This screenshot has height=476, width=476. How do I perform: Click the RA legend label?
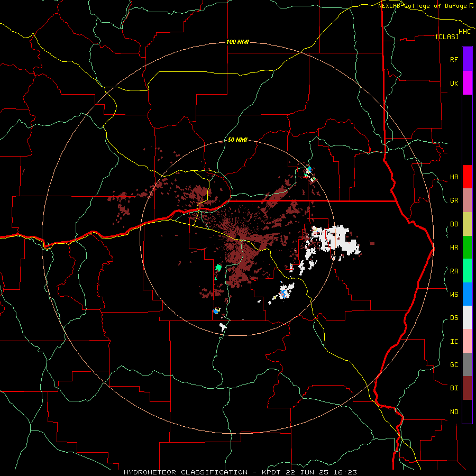(x=454, y=271)
